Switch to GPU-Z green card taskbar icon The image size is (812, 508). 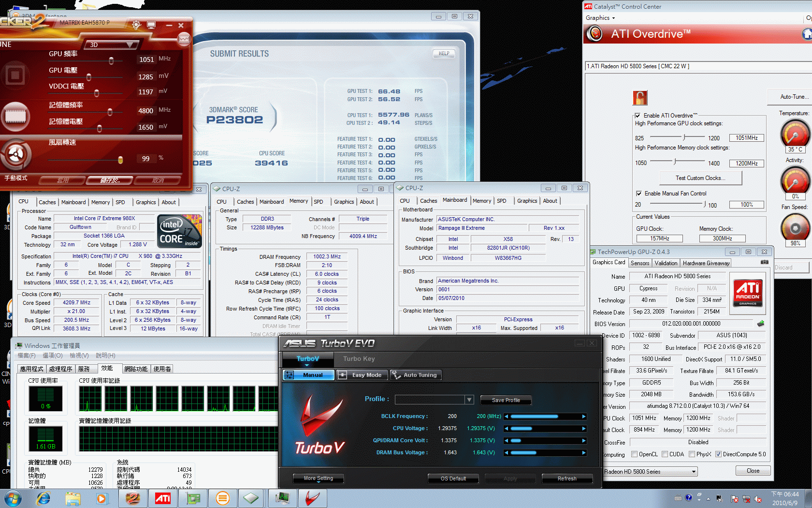193,498
